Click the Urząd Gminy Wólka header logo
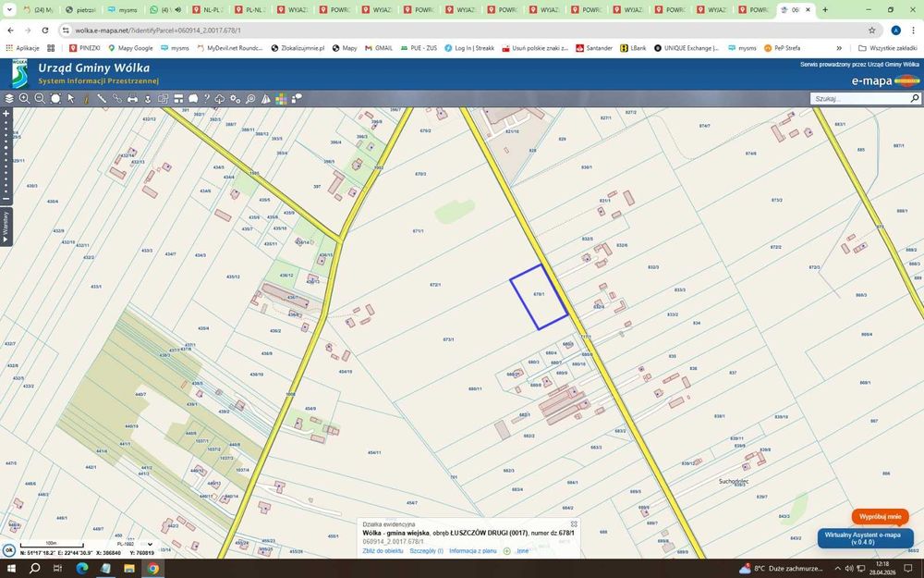924x578 pixels. 20,73
